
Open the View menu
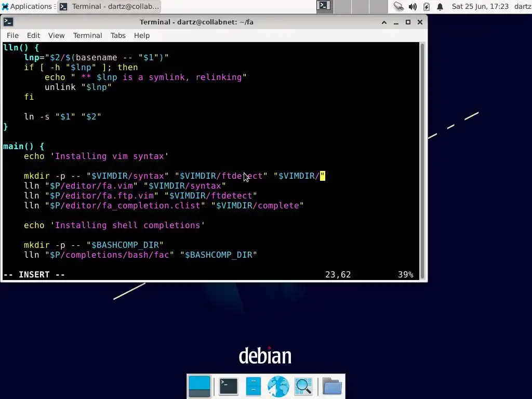click(56, 35)
